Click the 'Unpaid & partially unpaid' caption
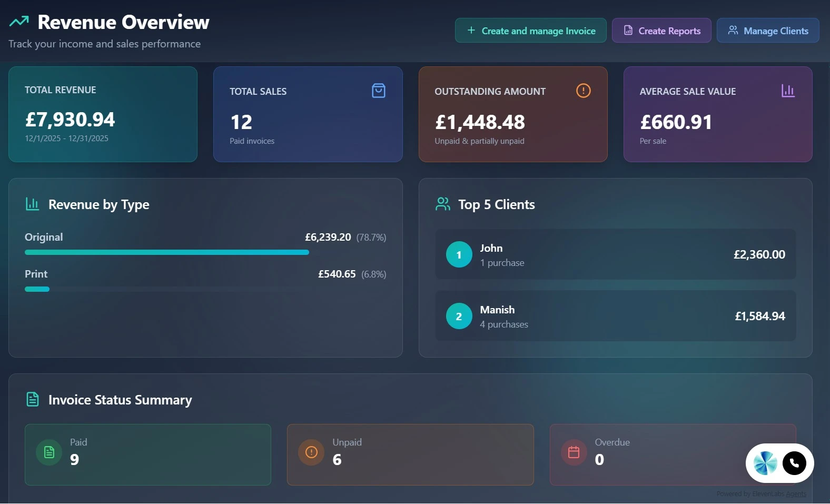 click(479, 141)
